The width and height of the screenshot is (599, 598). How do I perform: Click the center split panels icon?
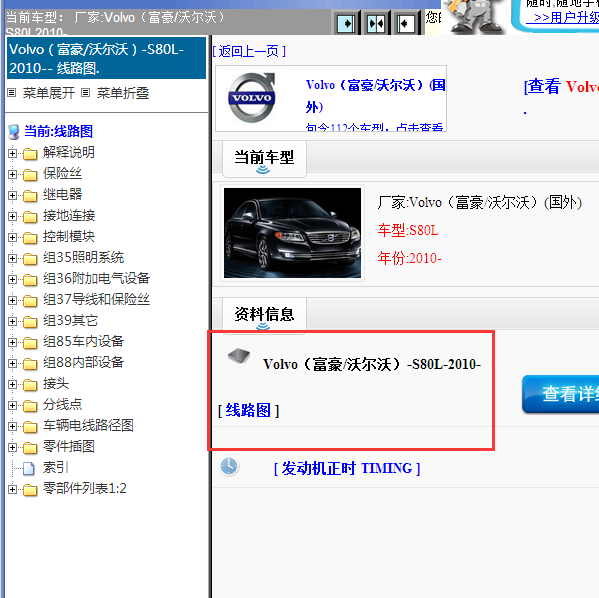click(x=376, y=24)
